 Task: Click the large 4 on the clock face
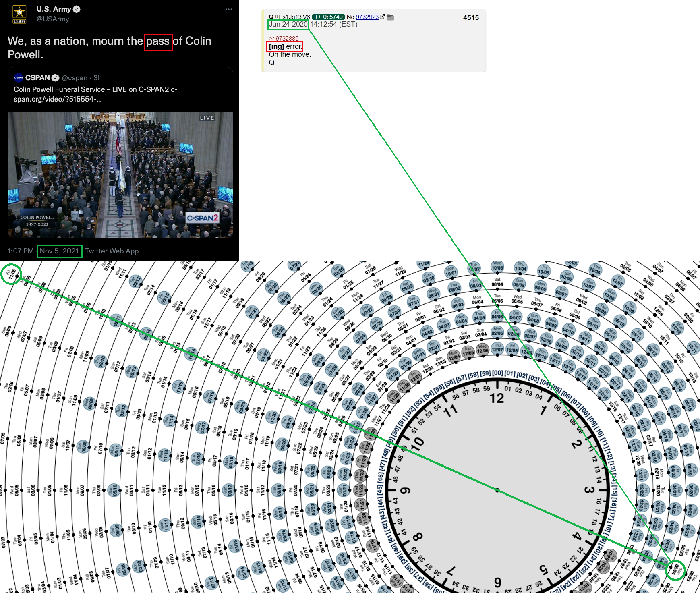coord(577,536)
